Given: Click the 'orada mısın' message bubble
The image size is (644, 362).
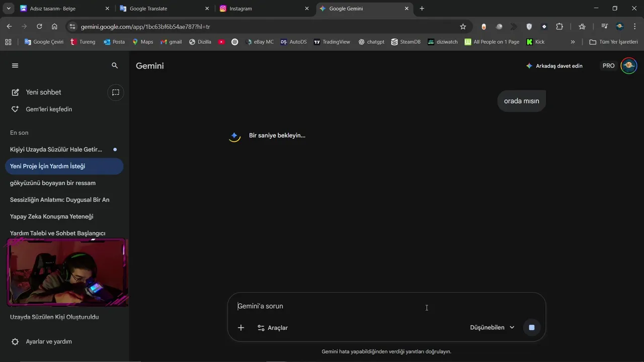Looking at the screenshot, I should click(521, 101).
